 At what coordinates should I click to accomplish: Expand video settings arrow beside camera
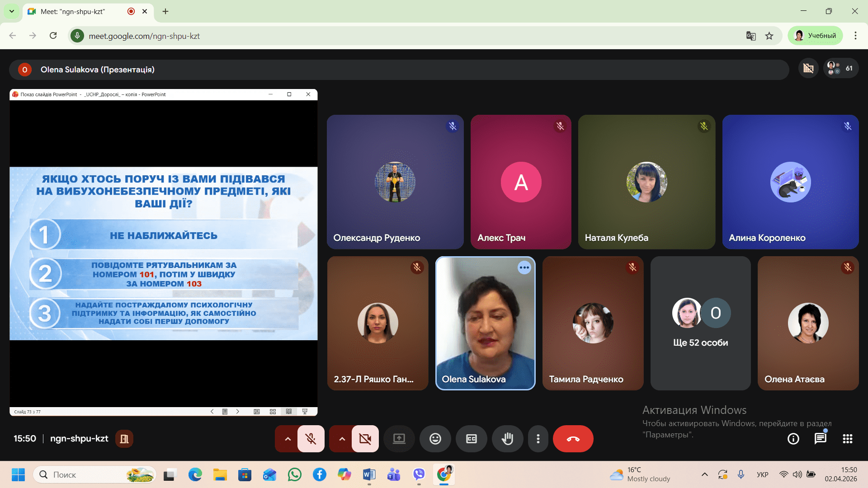(x=342, y=439)
